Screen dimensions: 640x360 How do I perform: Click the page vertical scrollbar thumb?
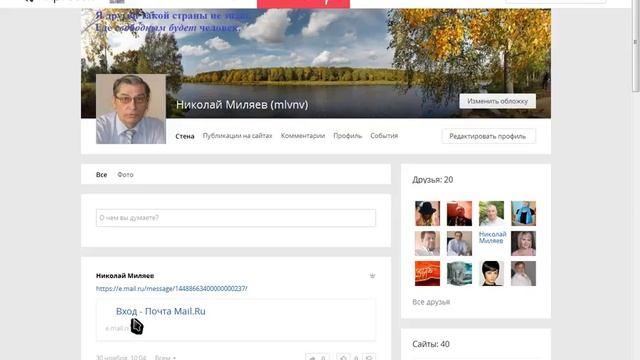point(636,46)
